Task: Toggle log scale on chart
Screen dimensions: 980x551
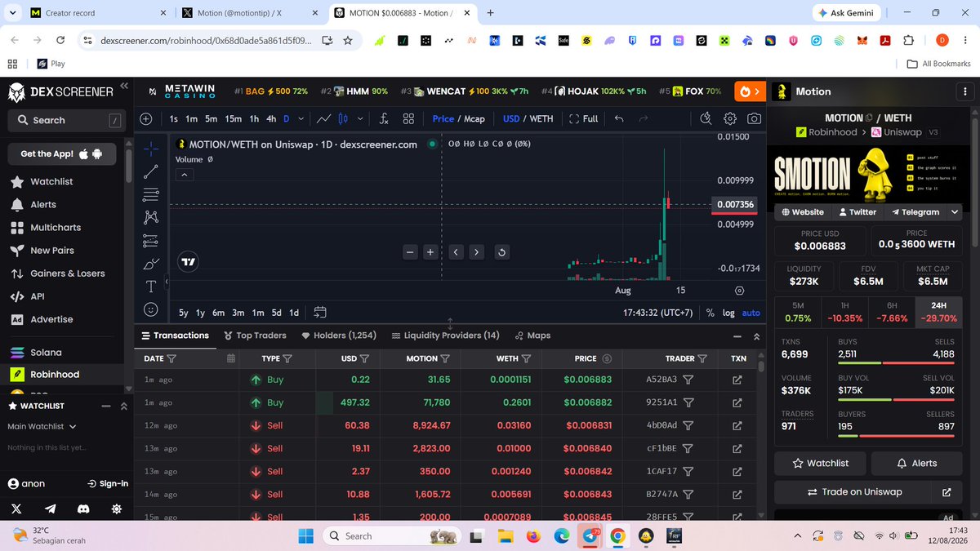Action: tap(728, 313)
